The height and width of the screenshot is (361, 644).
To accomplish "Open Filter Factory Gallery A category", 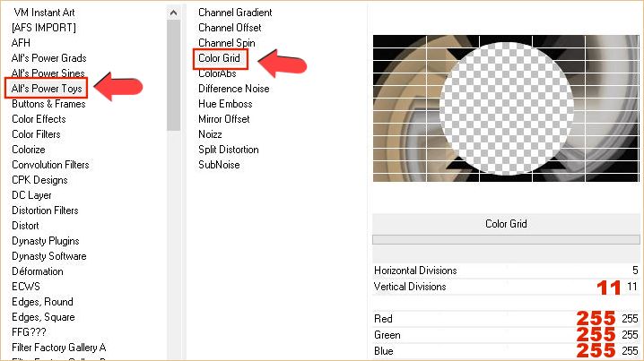I will coord(58,348).
